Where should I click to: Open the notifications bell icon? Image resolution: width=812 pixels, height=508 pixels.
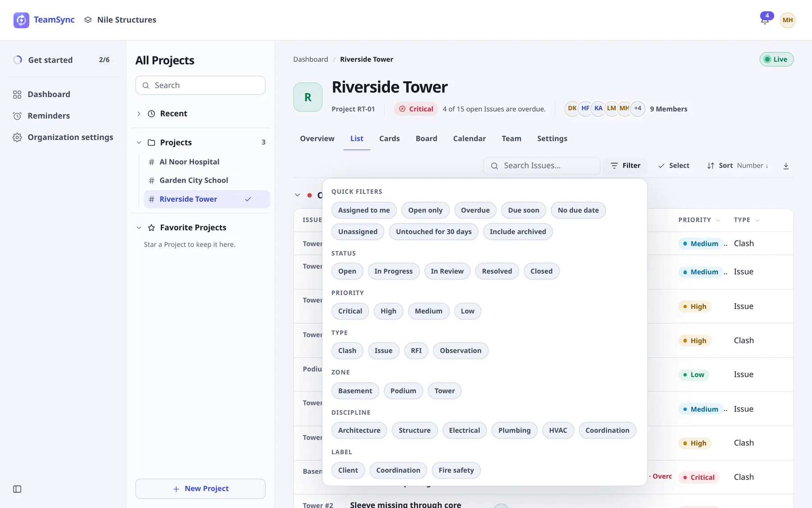click(765, 20)
